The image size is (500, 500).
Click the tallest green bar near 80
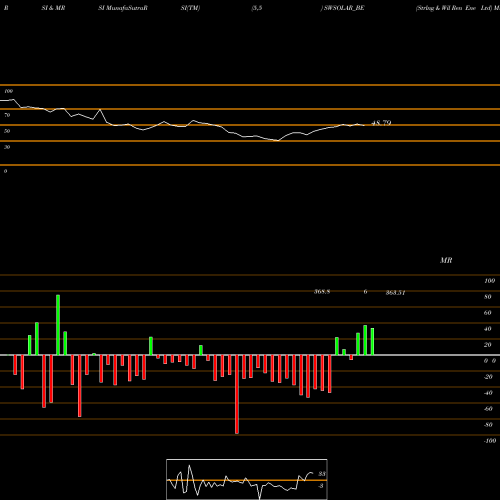[58, 325]
